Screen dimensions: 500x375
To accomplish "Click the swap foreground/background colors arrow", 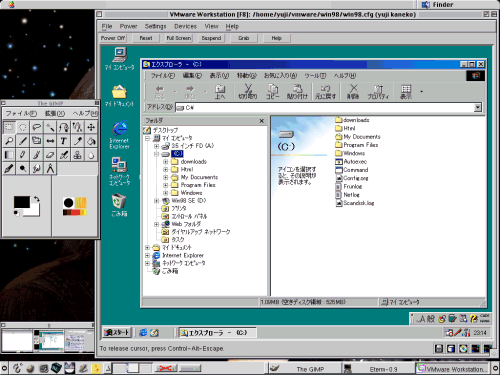I will point(37,199).
